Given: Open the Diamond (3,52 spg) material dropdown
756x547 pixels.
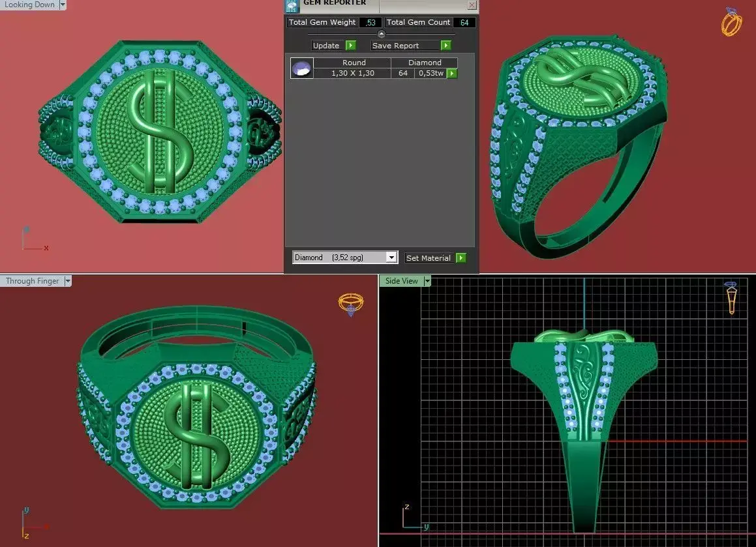Looking at the screenshot, I should [x=391, y=258].
